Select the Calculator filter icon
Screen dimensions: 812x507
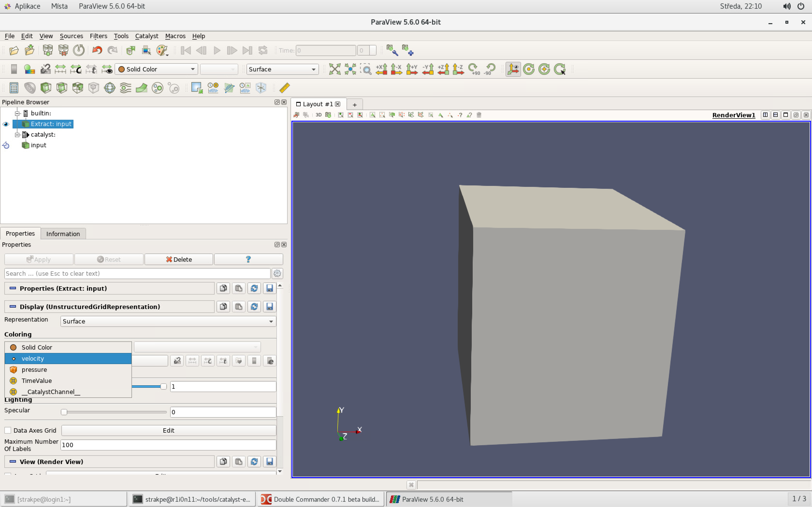[x=14, y=88]
